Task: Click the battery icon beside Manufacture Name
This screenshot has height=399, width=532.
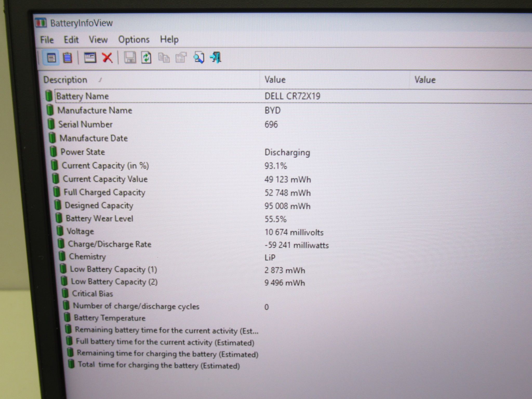Action: tap(50, 110)
